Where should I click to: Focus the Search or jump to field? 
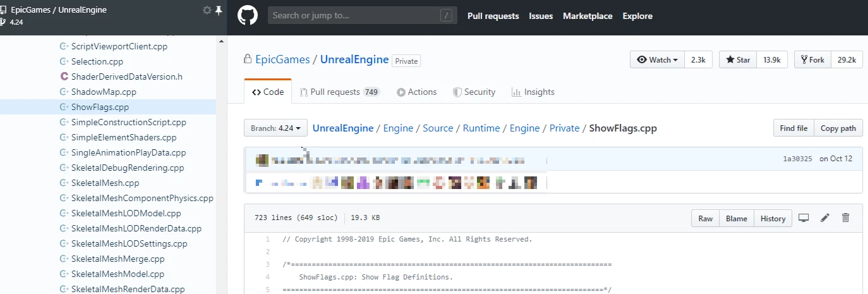363,16
